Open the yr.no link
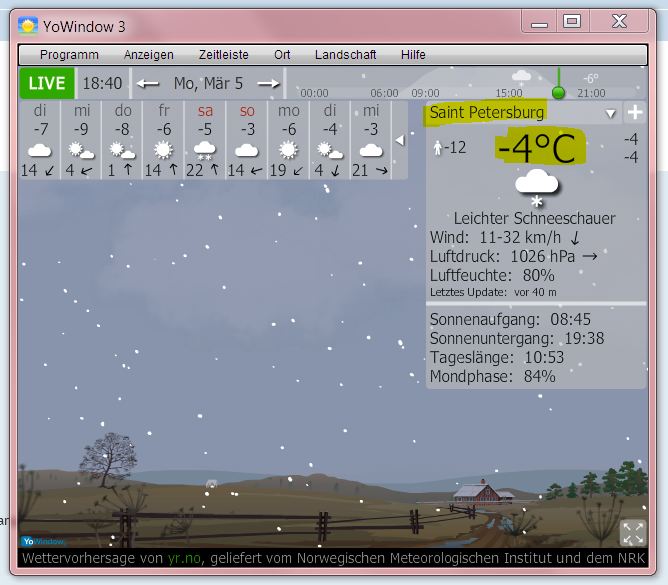The height and width of the screenshot is (585, 668). coord(184,558)
